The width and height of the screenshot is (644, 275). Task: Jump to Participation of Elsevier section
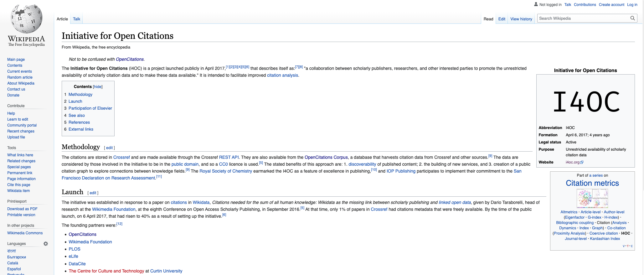tap(90, 108)
